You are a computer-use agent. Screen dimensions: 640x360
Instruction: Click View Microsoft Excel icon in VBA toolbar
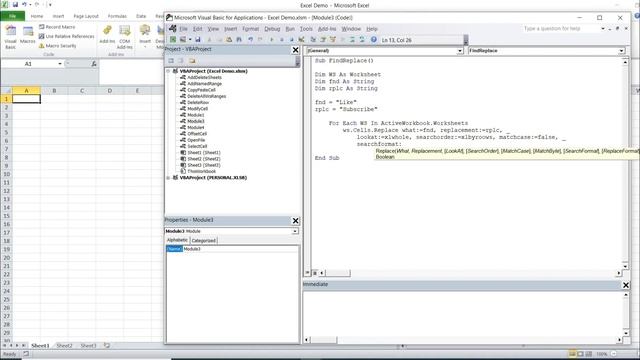[x=173, y=40]
